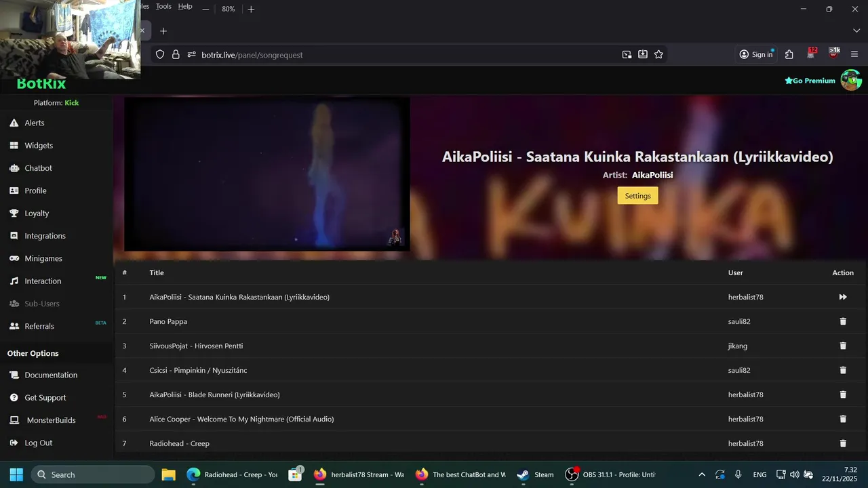Open the MonsterBuilds link
This screenshot has width=868, height=488.
[x=51, y=420]
